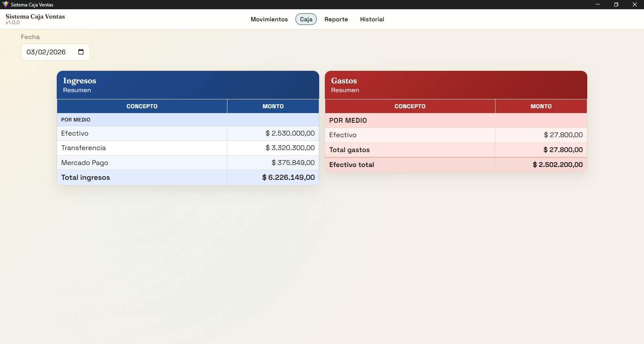The image size is (644, 344).
Task: Click the Total ingresos amount $ 6.226.149,00
Action: [x=288, y=177]
